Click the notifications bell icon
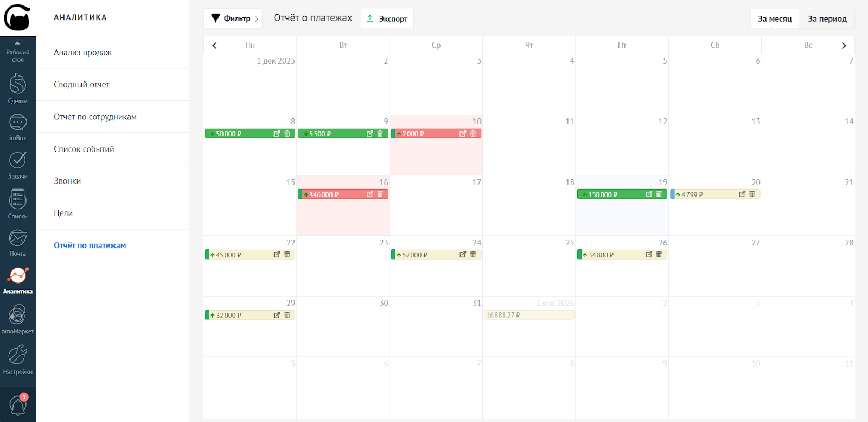This screenshot has width=868, height=422. [x=18, y=405]
